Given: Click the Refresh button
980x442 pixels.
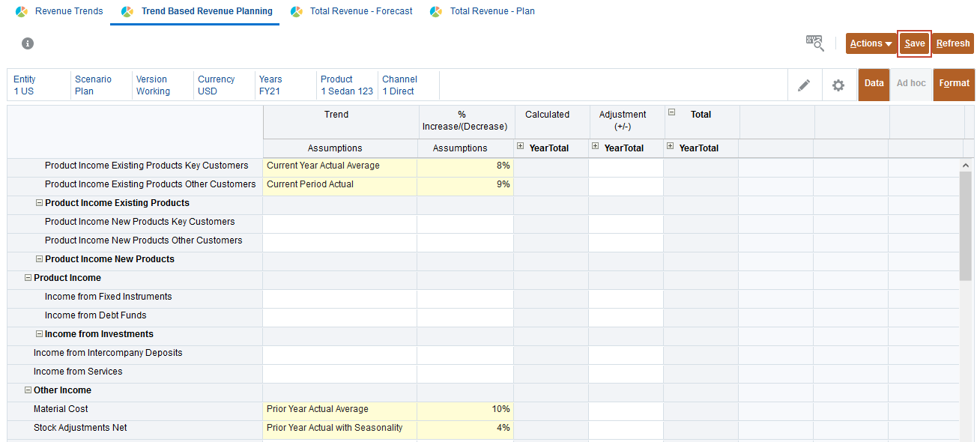Looking at the screenshot, I should tap(953, 43).
